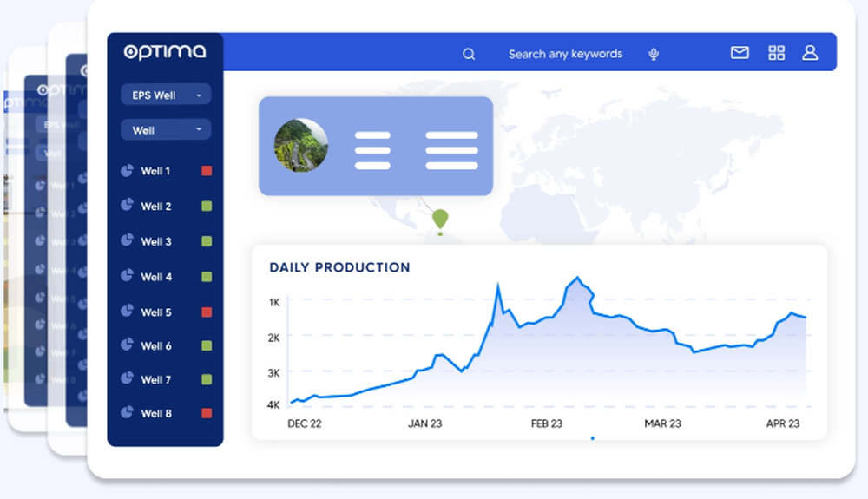Expand the EPS Well dropdown
This screenshot has width=868, height=499.
[x=166, y=95]
